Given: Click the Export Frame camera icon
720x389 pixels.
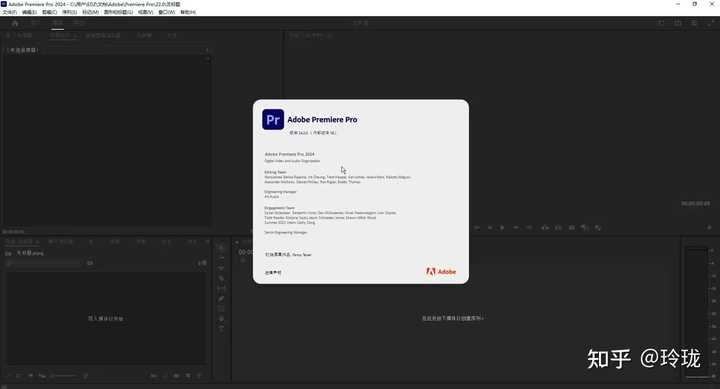Looking at the screenshot, I should tap(572, 228).
